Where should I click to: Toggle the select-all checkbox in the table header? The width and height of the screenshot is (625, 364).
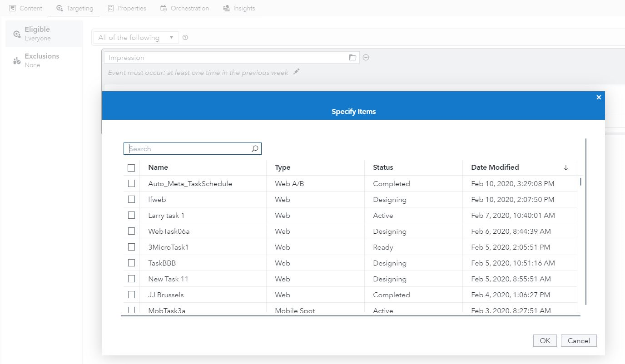(131, 167)
